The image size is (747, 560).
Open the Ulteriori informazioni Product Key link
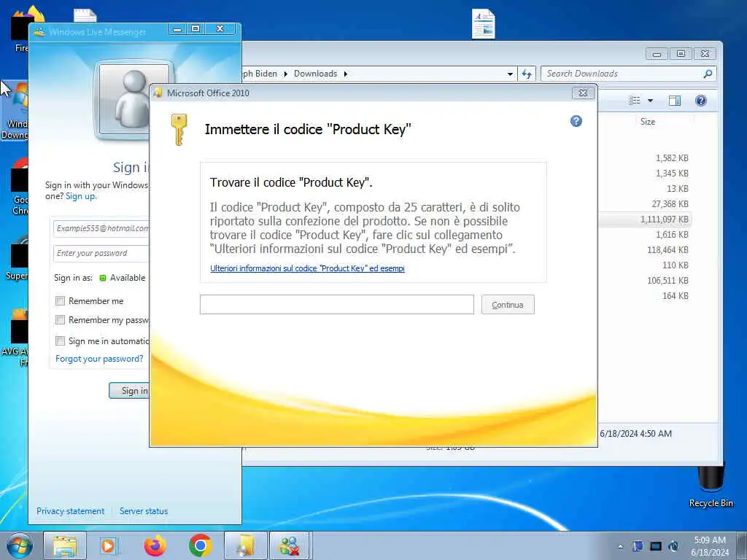[x=307, y=268]
